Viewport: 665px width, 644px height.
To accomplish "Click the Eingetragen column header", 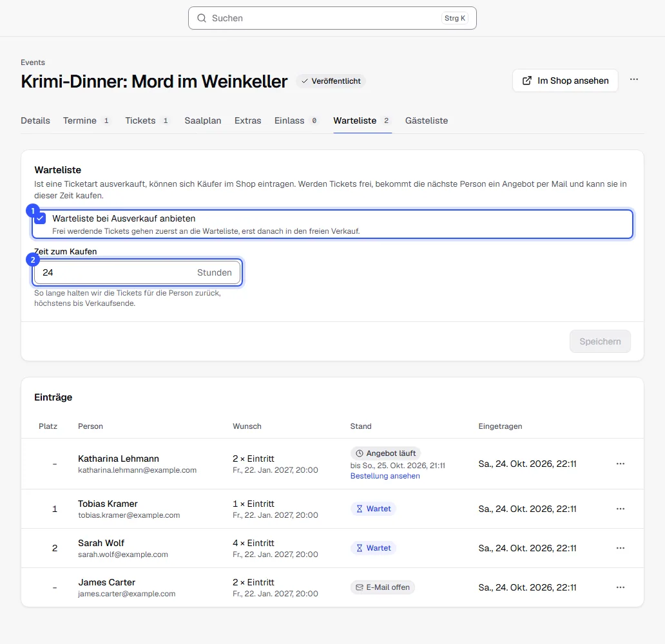I will point(500,426).
